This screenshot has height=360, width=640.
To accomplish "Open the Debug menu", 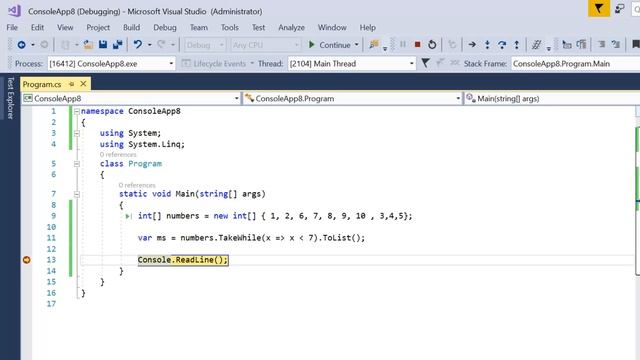I will pyautogui.click(x=165, y=27).
